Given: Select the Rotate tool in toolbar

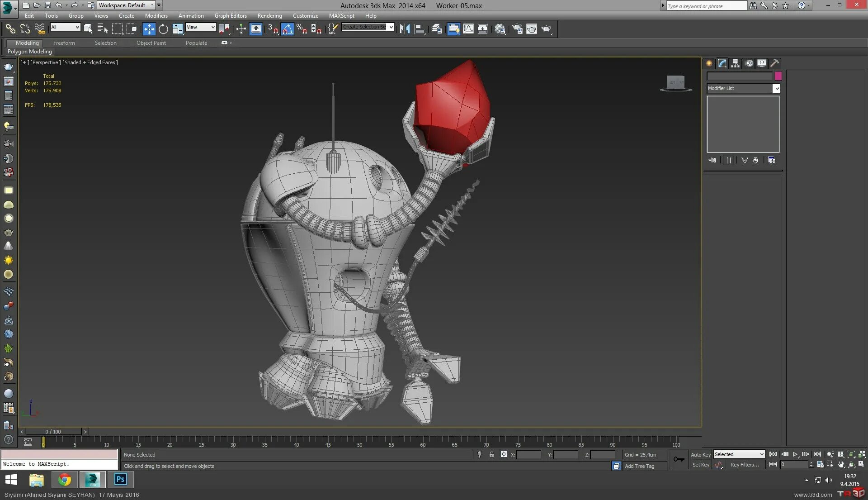Looking at the screenshot, I should coord(163,29).
